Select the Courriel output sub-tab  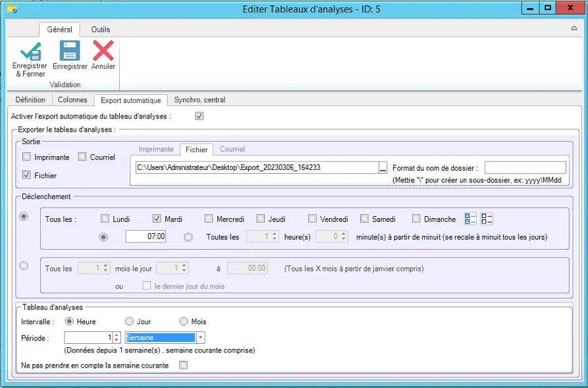232,149
